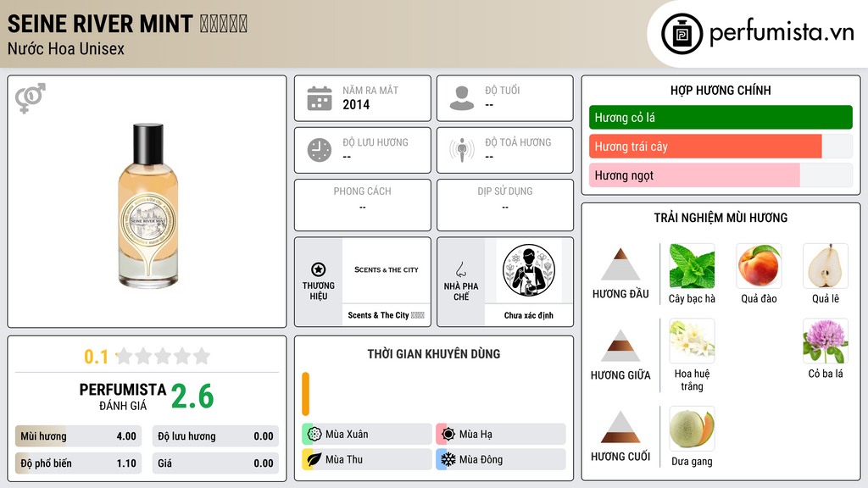Click the Mùa Xuân flower icon
Screen dimensions: 868x488
pyautogui.click(x=314, y=434)
